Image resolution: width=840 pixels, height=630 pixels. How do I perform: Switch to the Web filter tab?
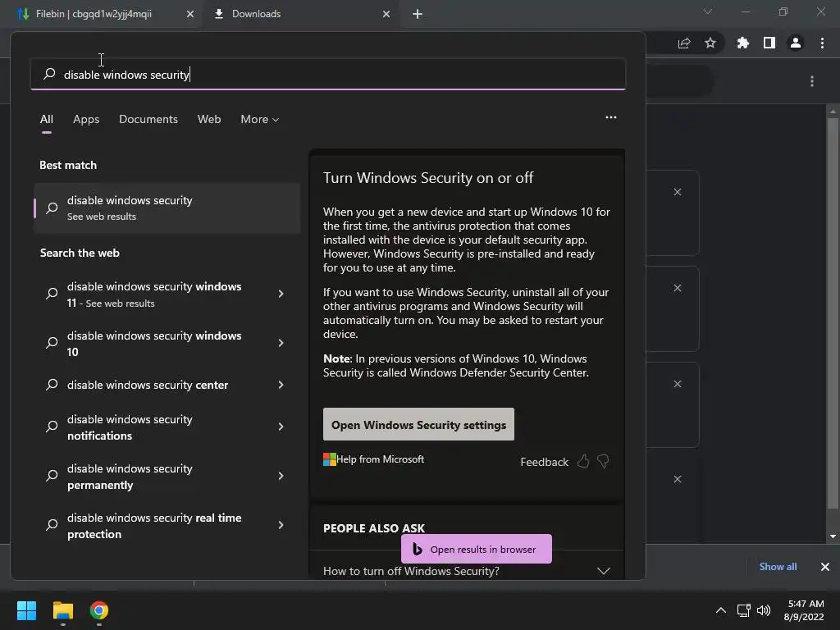[209, 119]
